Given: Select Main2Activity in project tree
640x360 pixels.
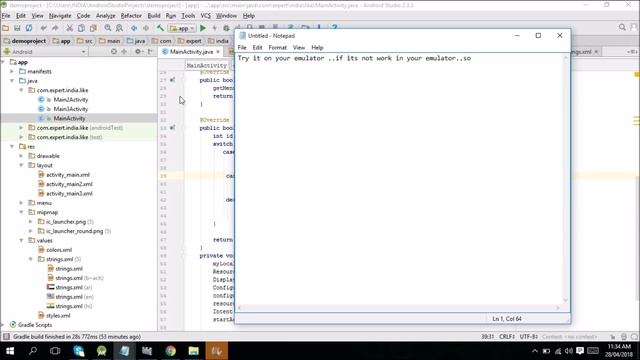Looking at the screenshot, I should [x=71, y=100].
